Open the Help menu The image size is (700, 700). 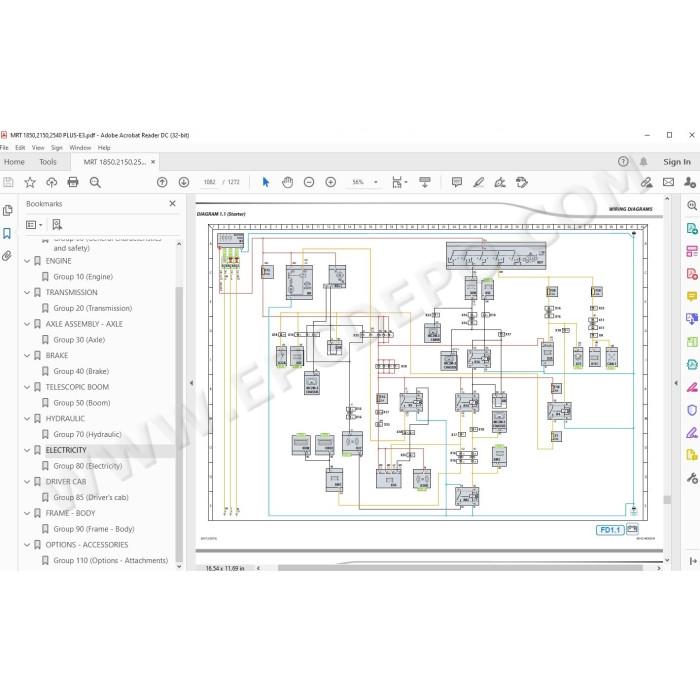[x=104, y=147]
